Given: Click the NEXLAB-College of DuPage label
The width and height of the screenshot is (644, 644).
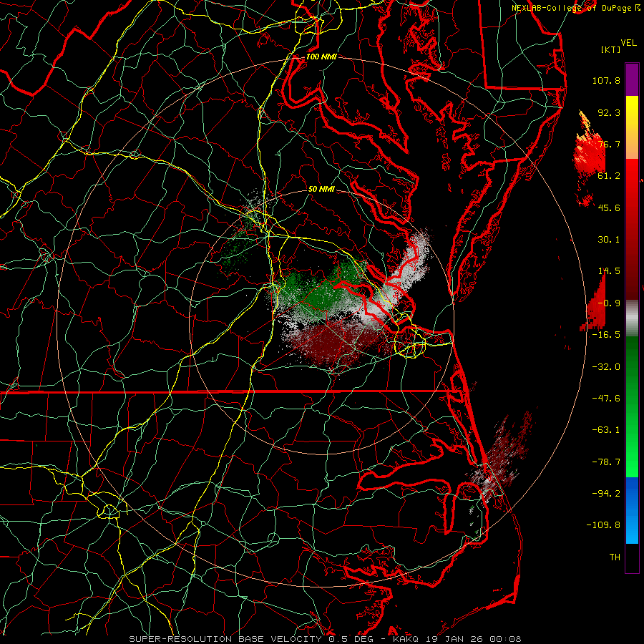Looking at the screenshot, I should point(572,8).
